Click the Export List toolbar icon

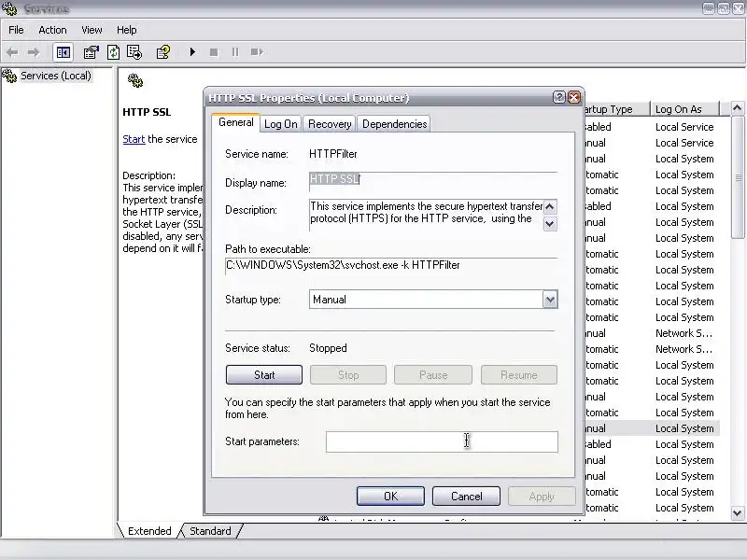(134, 52)
